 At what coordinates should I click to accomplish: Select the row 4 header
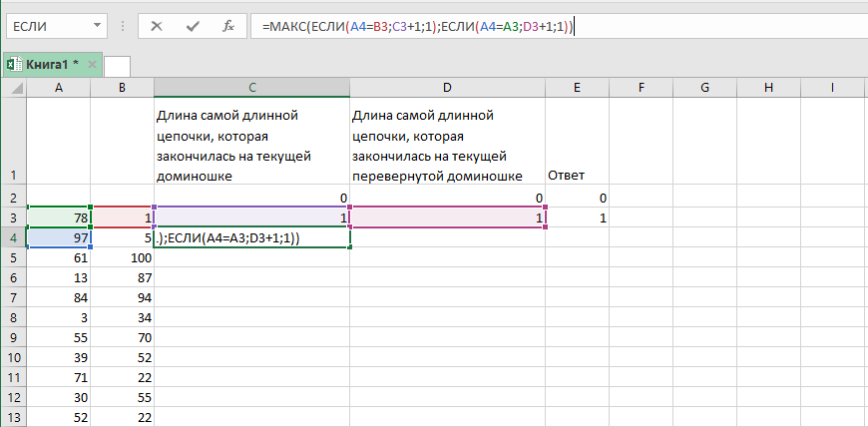[x=12, y=239]
